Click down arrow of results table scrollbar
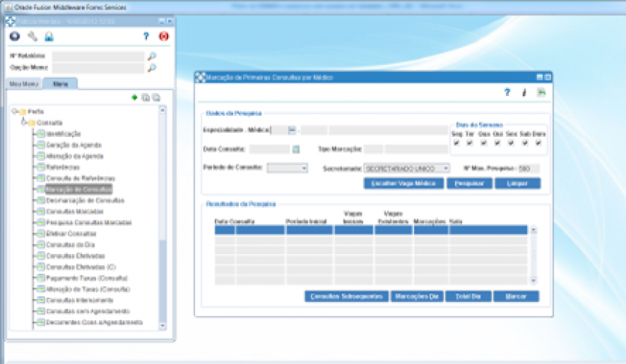Screen dimensions: 626x364 [x=534, y=280]
